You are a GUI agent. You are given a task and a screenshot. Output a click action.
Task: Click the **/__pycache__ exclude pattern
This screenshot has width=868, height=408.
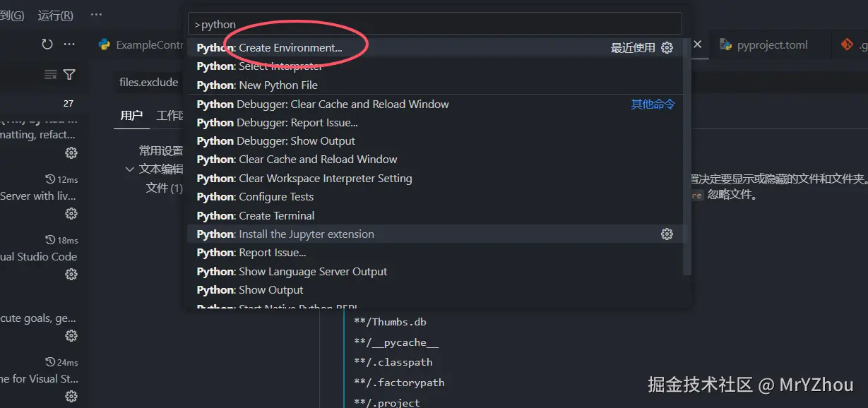[x=396, y=342]
